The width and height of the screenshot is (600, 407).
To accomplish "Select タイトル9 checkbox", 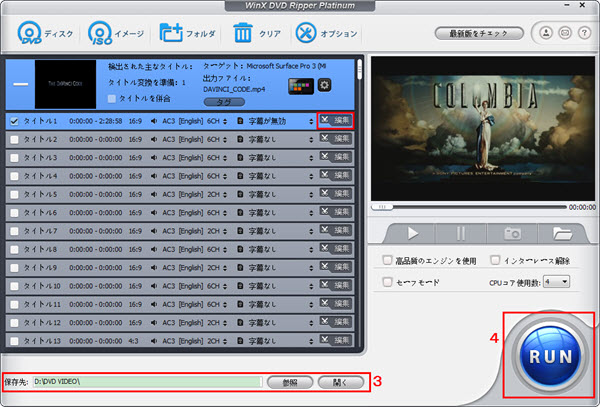I will (15, 268).
